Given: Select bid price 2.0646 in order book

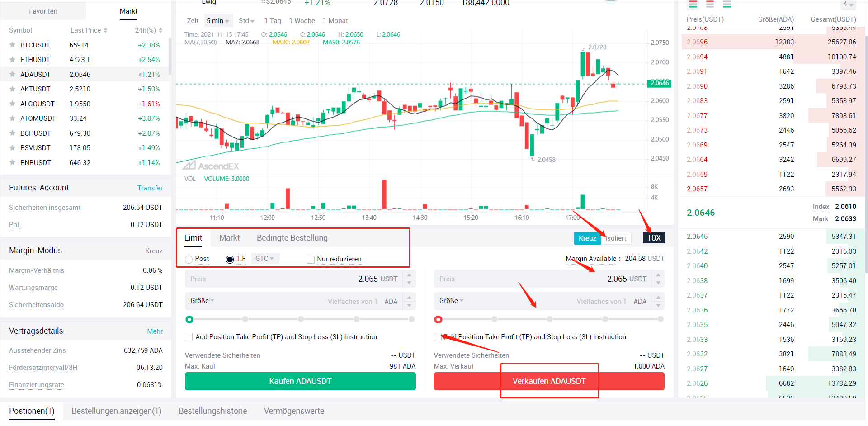Looking at the screenshot, I should [x=697, y=237].
